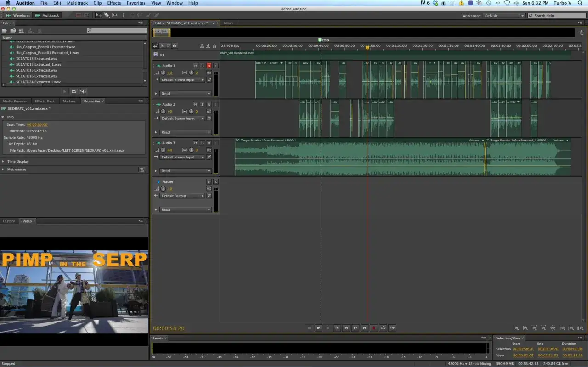
Task: Mute the Audio 1 track
Action: click(x=195, y=66)
